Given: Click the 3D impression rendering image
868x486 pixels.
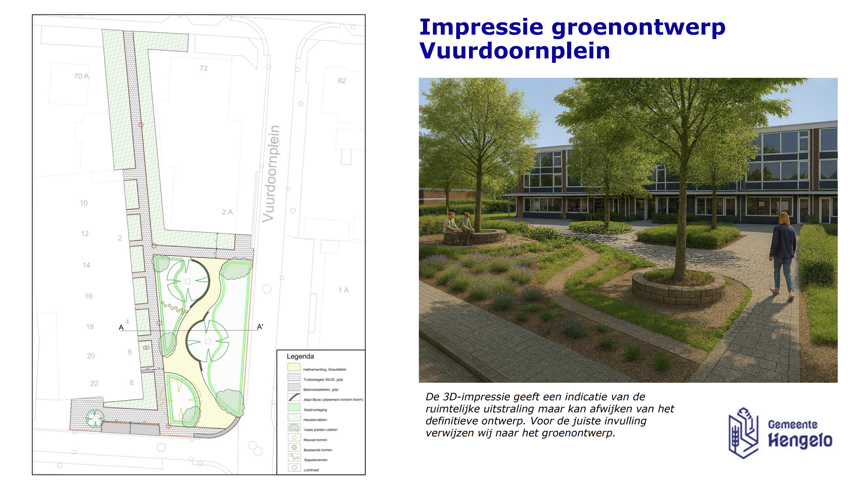Looking at the screenshot, I should click(x=628, y=230).
